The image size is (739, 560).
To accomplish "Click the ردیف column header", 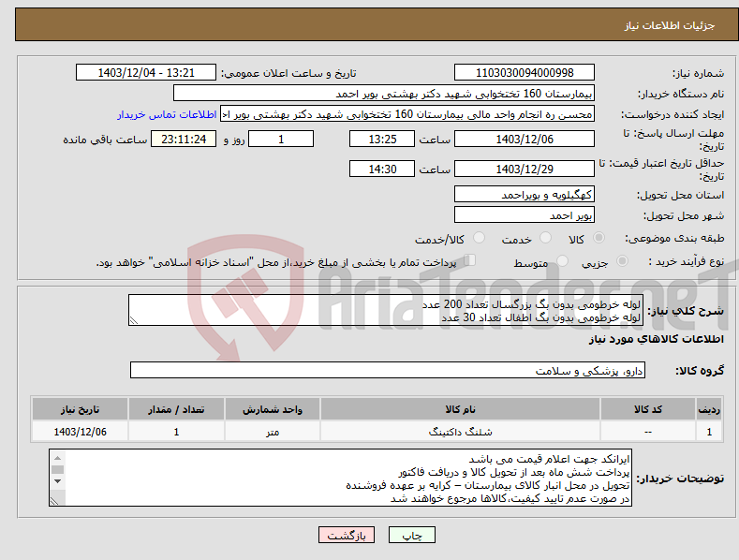I will click(709, 409).
